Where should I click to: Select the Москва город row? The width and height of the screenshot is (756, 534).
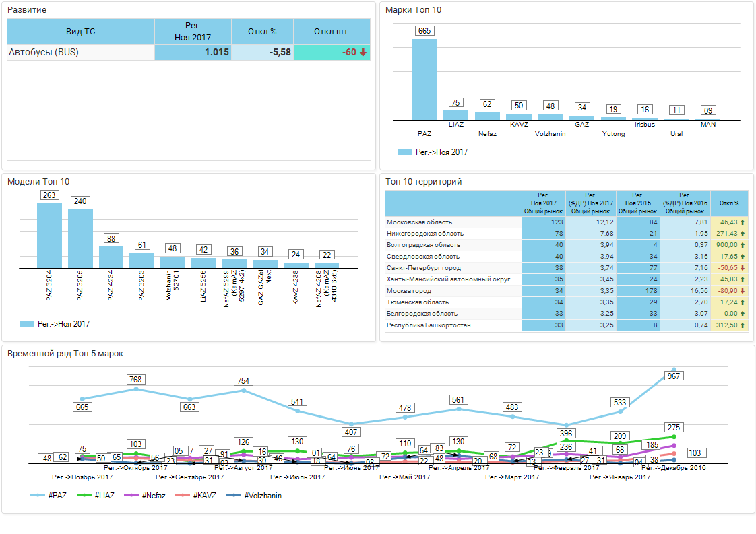(566, 291)
